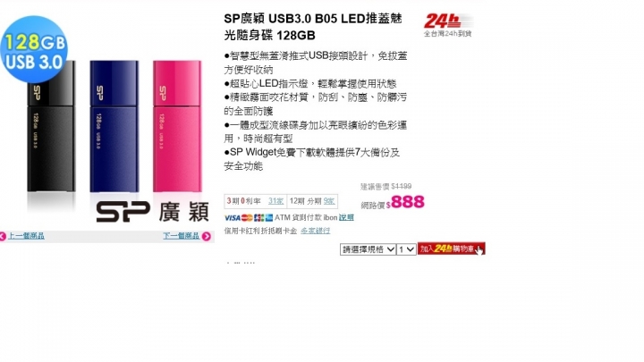Open the 下一個商品 next product link
The width and height of the screenshot is (644, 362).
[x=181, y=236]
